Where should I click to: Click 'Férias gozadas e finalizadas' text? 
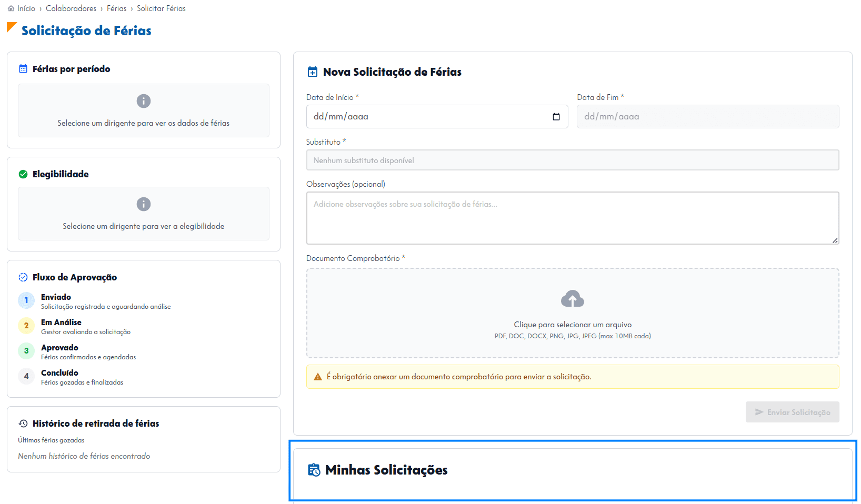point(82,382)
